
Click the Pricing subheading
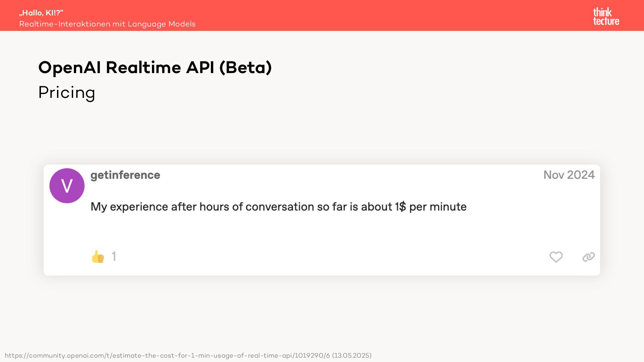click(67, 93)
